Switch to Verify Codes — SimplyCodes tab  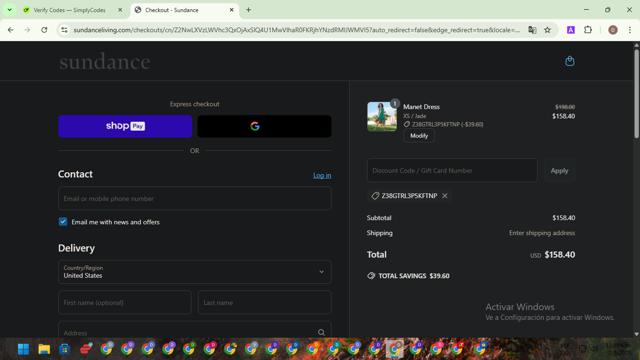pos(69,10)
